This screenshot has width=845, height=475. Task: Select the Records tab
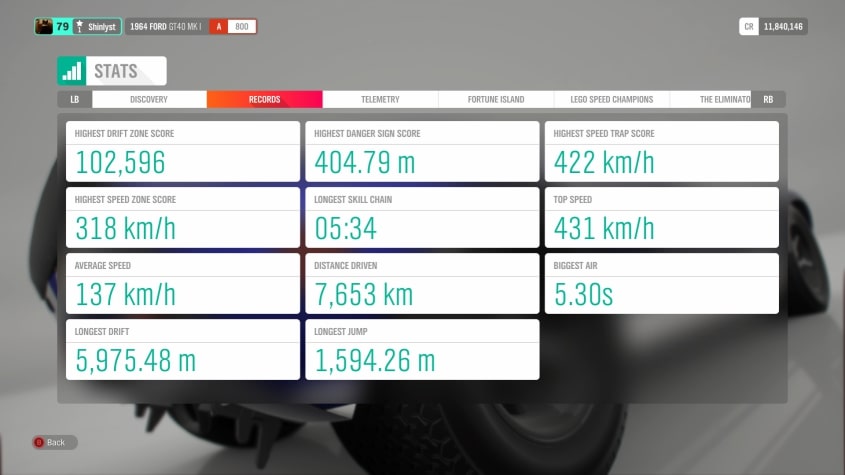coord(264,100)
